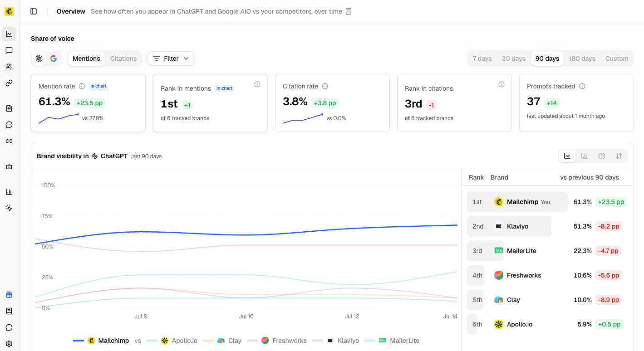Click the Brand column header
The image size is (644, 351).
(499, 177)
